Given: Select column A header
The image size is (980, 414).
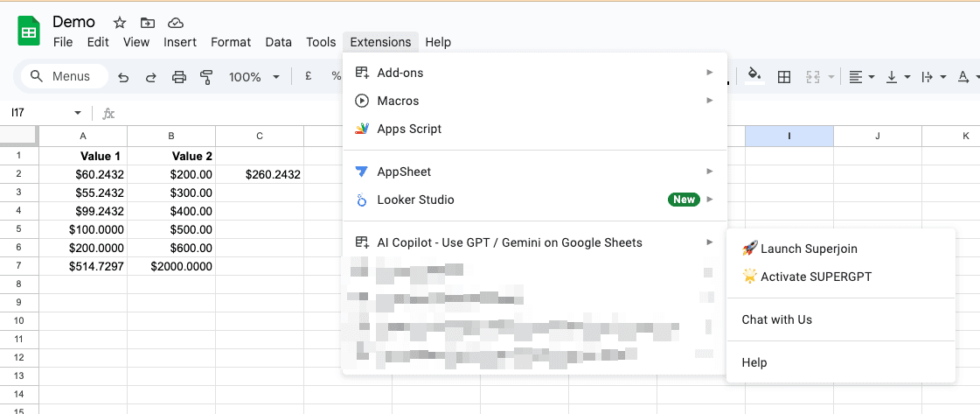Looking at the screenshot, I should pos(83,136).
